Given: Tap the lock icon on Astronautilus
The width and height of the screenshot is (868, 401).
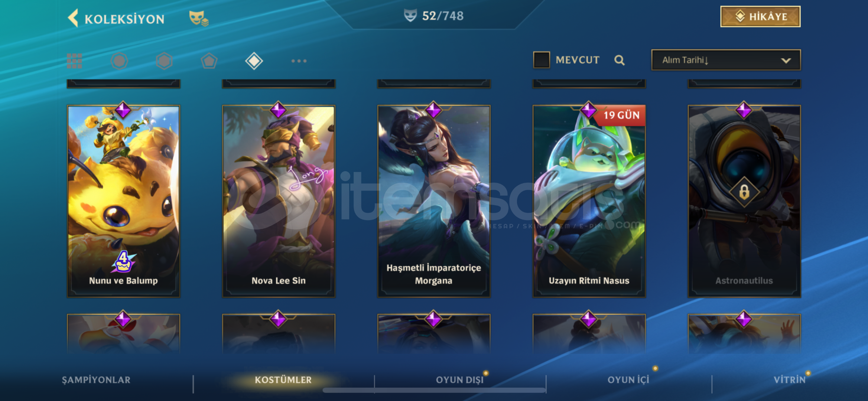Looking at the screenshot, I should pyautogui.click(x=744, y=192).
